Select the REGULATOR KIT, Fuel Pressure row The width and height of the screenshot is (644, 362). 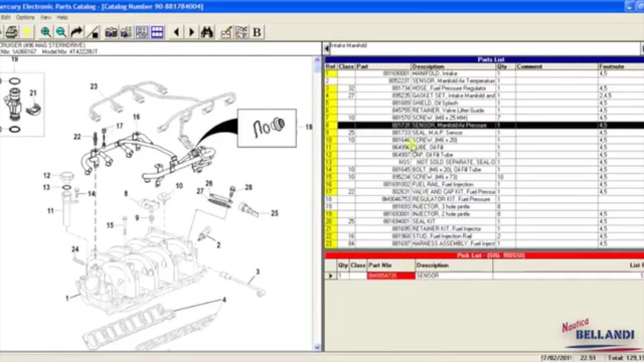click(x=484, y=199)
